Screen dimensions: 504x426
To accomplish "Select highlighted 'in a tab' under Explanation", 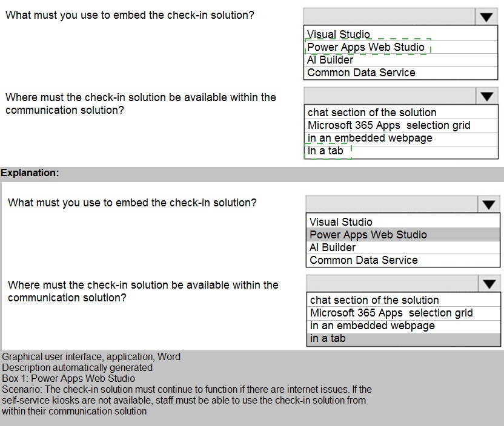I will [x=328, y=338].
